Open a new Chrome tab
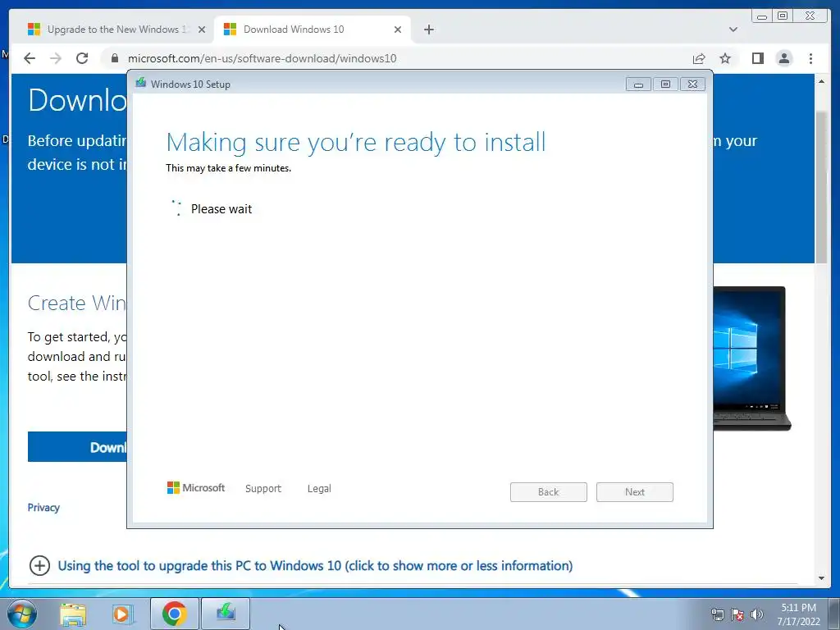 (428, 30)
